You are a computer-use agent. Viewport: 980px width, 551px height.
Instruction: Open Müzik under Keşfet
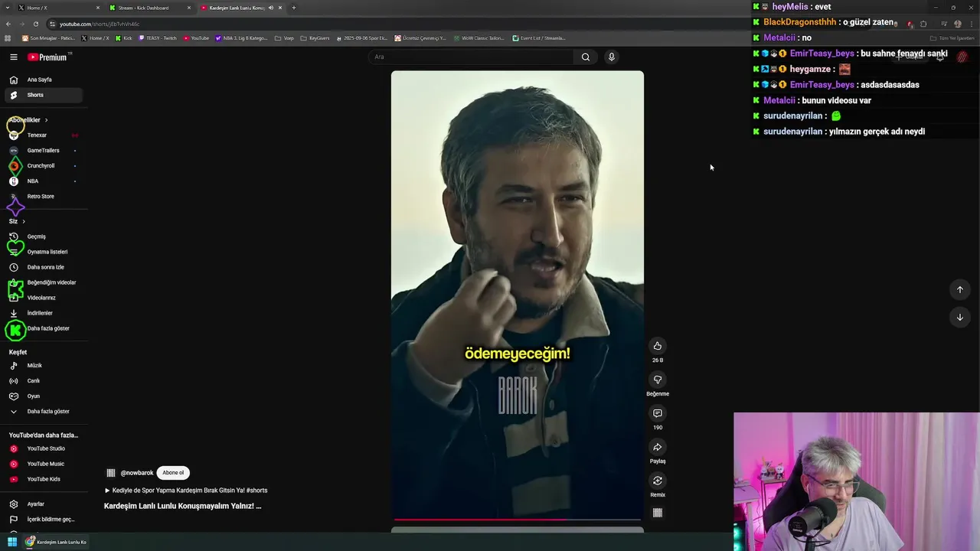point(43,366)
